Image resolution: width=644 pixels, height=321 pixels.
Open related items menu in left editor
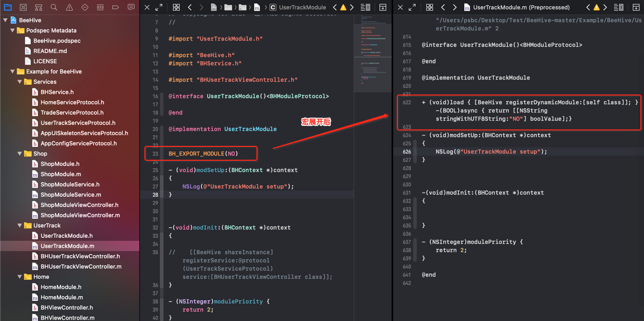point(176,7)
